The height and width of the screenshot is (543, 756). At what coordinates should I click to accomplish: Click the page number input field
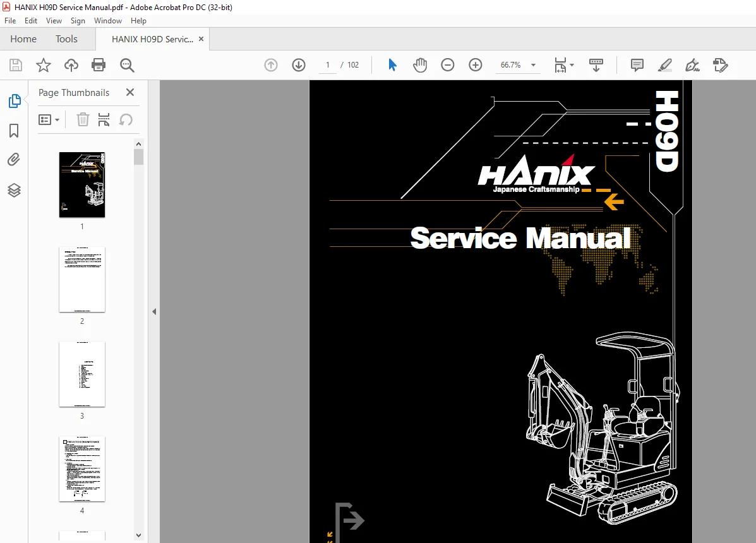click(x=328, y=65)
